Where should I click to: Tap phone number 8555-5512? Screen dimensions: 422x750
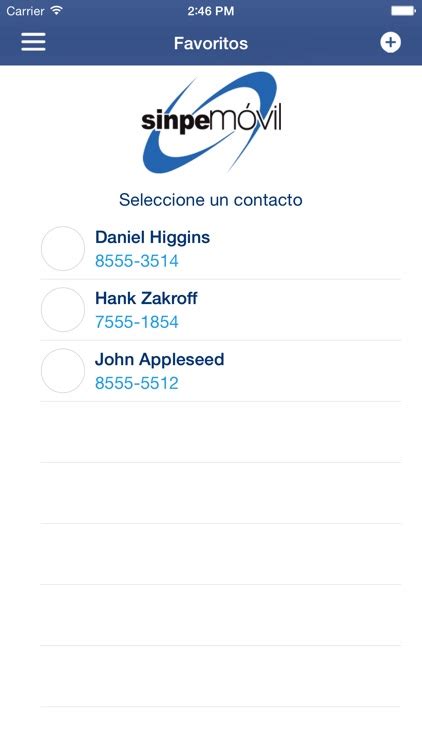[x=136, y=383]
